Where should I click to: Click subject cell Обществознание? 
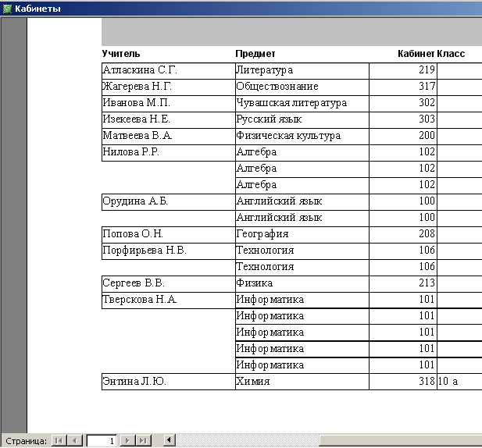point(302,87)
